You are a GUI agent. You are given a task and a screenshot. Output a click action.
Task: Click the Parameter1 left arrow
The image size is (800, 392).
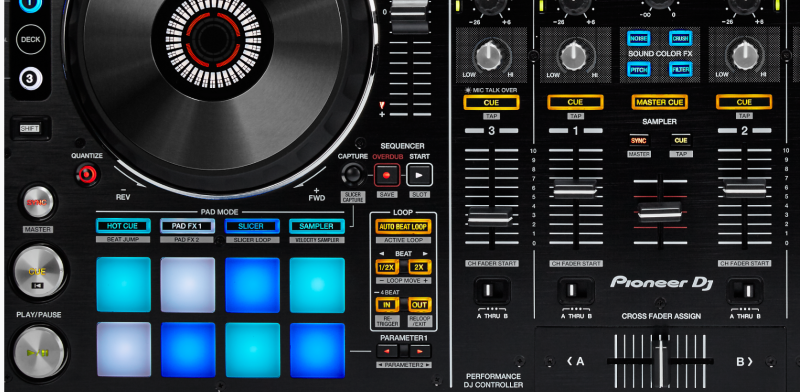[x=388, y=351]
